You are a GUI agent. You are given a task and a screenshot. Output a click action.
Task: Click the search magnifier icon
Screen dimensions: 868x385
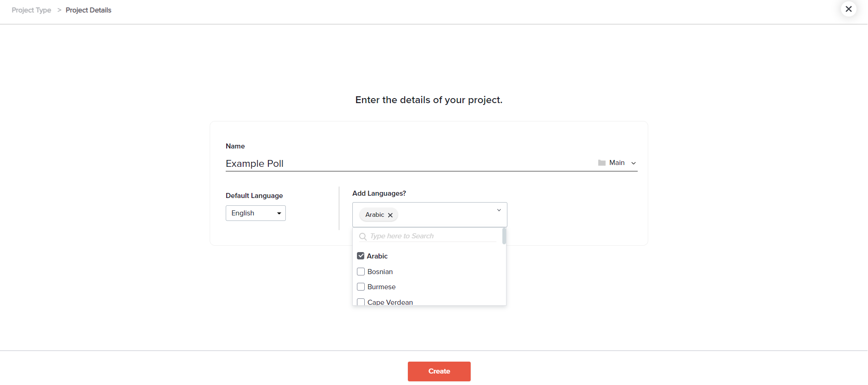click(363, 236)
